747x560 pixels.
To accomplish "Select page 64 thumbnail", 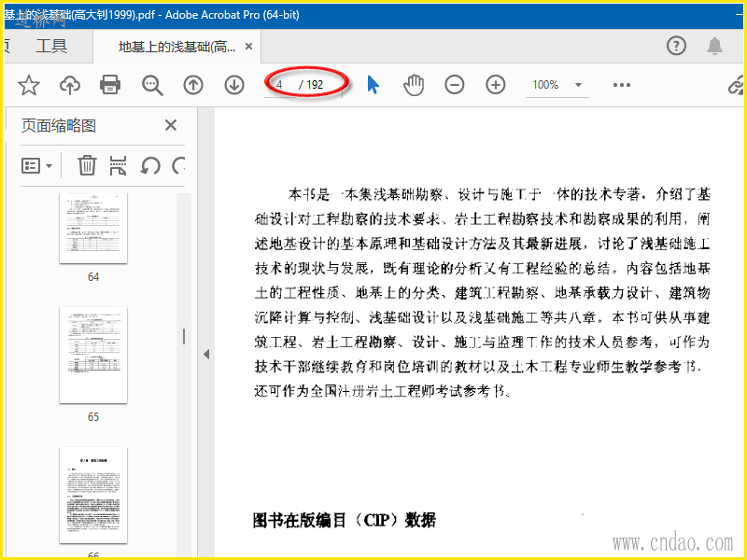I will 93,228.
